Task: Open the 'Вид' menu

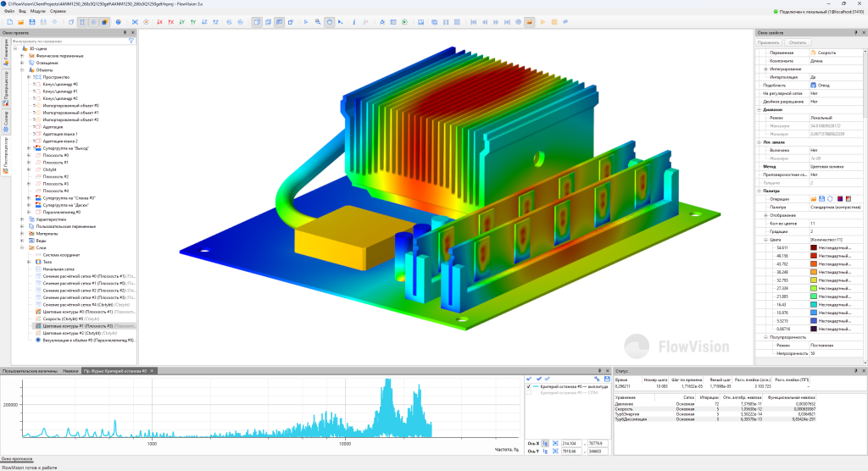Action: tap(22, 11)
